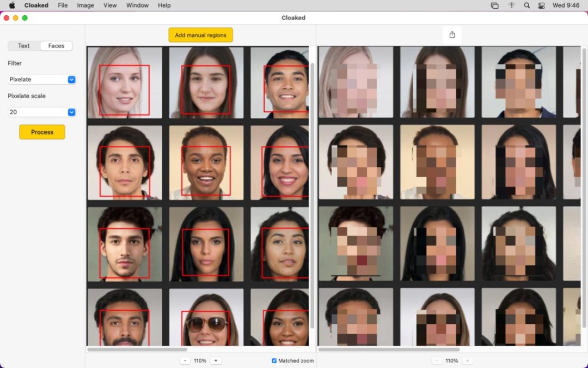Click the Process button
Screen dimensions: 588x368
click(42, 132)
